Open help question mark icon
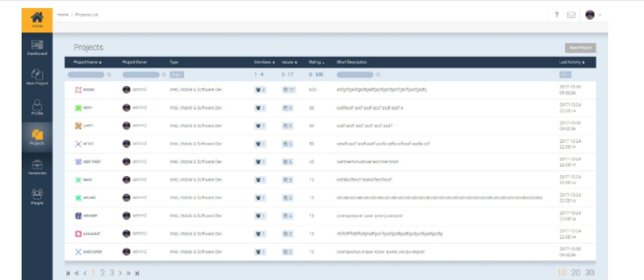This screenshot has width=644, height=280. coord(556,15)
